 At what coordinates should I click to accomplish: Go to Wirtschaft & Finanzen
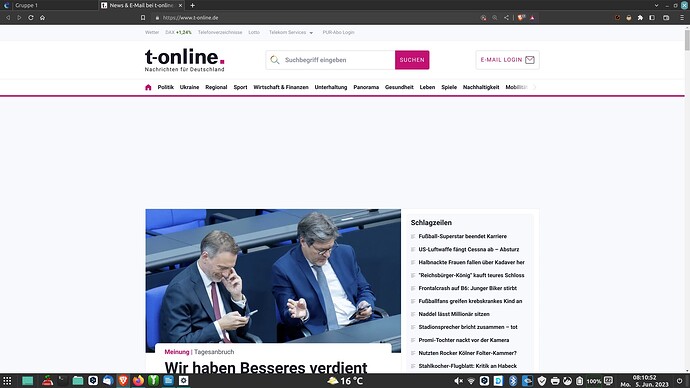tap(281, 87)
